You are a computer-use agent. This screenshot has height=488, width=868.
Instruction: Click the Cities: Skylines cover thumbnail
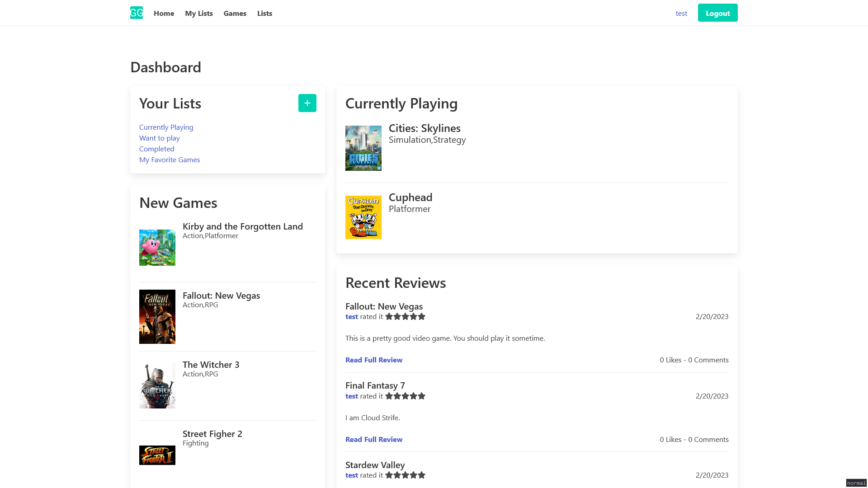363,148
